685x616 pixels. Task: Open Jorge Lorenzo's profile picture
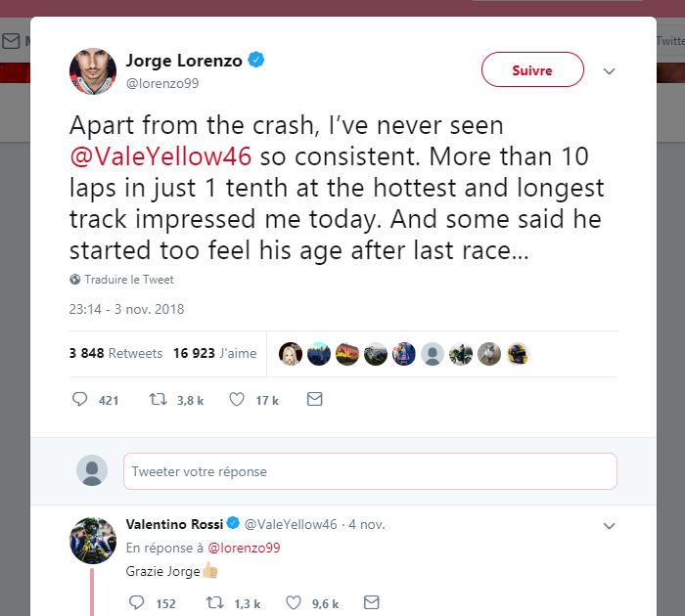coord(93,71)
